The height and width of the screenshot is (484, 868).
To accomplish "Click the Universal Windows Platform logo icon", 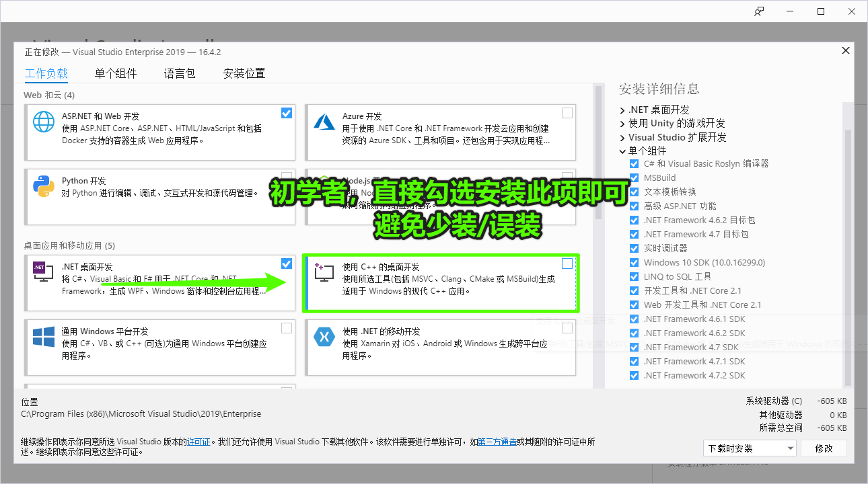I will click(44, 337).
